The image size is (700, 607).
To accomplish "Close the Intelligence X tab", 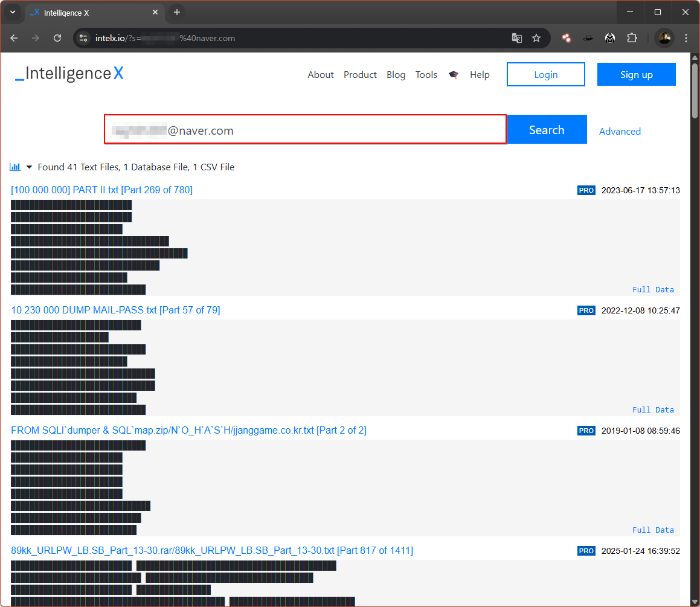I will point(155,13).
